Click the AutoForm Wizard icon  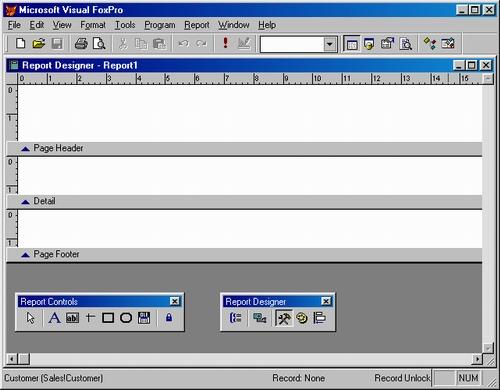tap(430, 44)
